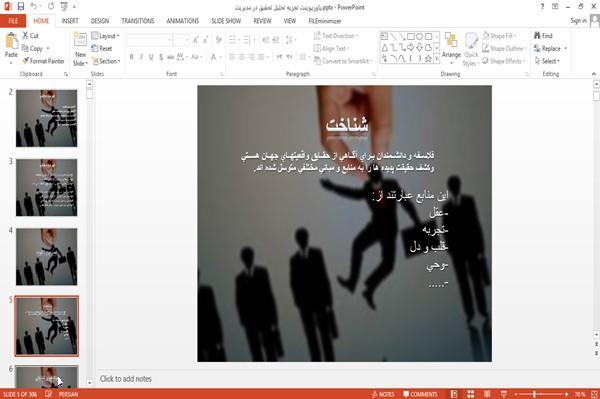The width and height of the screenshot is (600, 399).
Task: Toggle Strikethrough formatting
Action: click(171, 57)
